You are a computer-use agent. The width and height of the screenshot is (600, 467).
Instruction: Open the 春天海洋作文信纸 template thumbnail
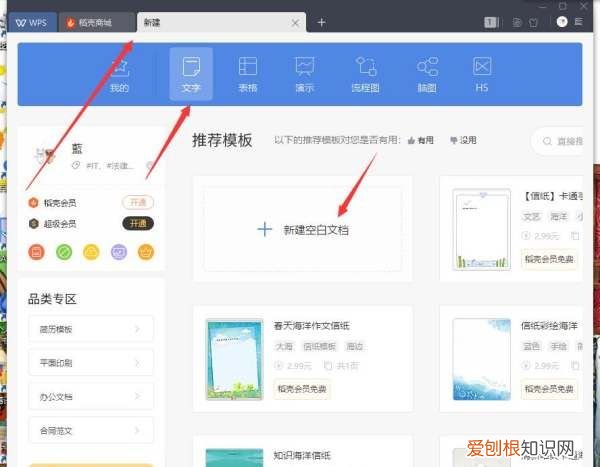click(235, 359)
